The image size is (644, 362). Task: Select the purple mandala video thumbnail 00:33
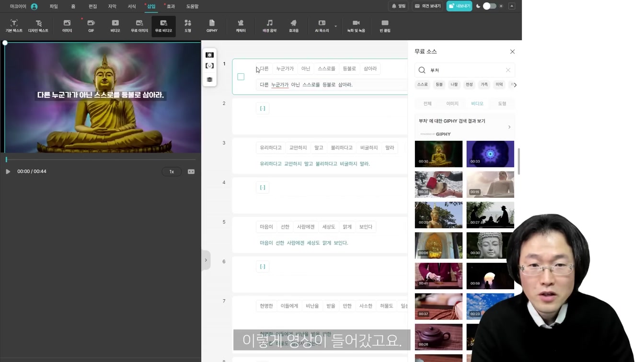click(x=490, y=154)
